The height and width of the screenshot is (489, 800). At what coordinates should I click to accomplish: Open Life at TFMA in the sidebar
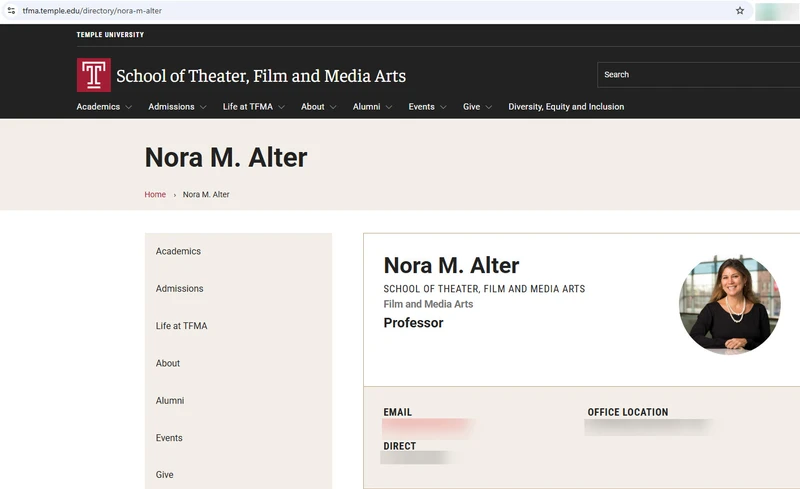[182, 326]
